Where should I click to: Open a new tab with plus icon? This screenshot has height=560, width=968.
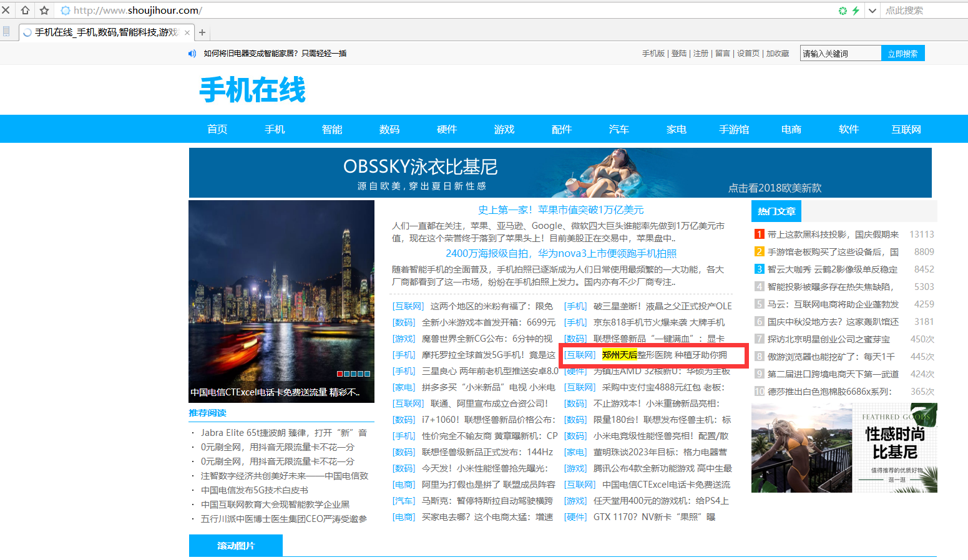[202, 32]
